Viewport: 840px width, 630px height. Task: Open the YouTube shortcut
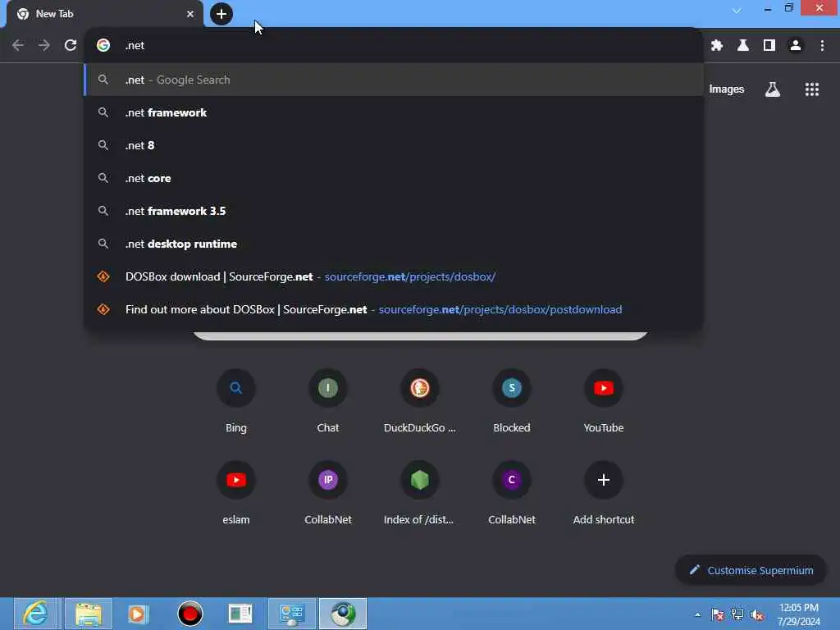tap(603, 401)
